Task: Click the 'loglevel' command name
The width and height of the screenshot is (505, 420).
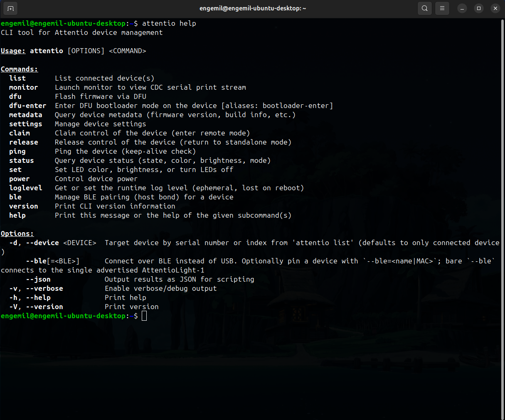Action: pos(26,188)
